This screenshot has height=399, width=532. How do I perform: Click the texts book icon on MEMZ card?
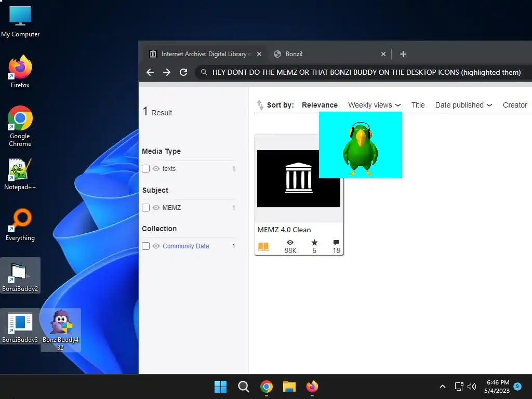(x=263, y=246)
